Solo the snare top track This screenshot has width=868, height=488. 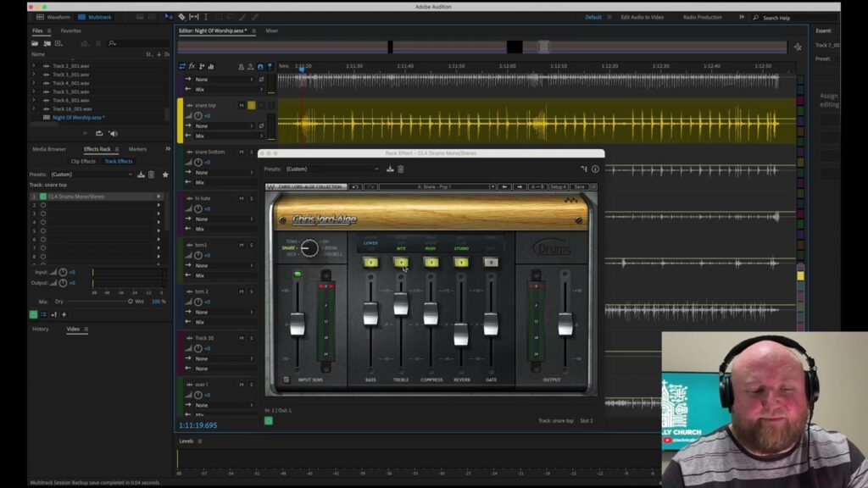tap(252, 105)
